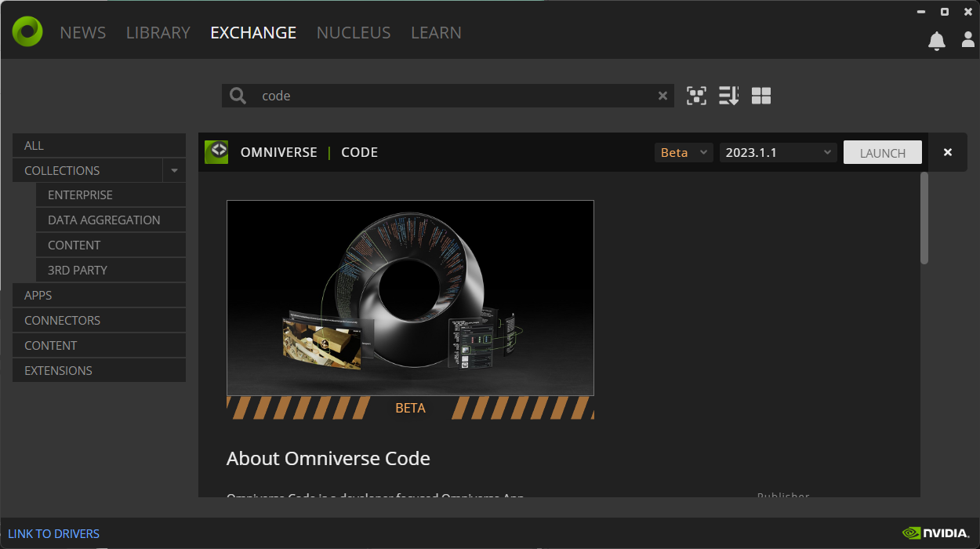Minimize the launcher window

[x=920, y=11]
